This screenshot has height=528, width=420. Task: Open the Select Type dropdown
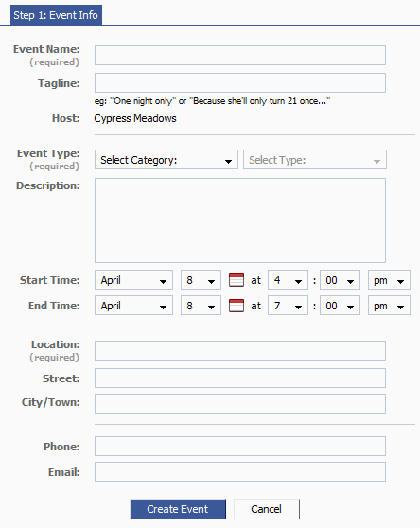pyautogui.click(x=315, y=160)
